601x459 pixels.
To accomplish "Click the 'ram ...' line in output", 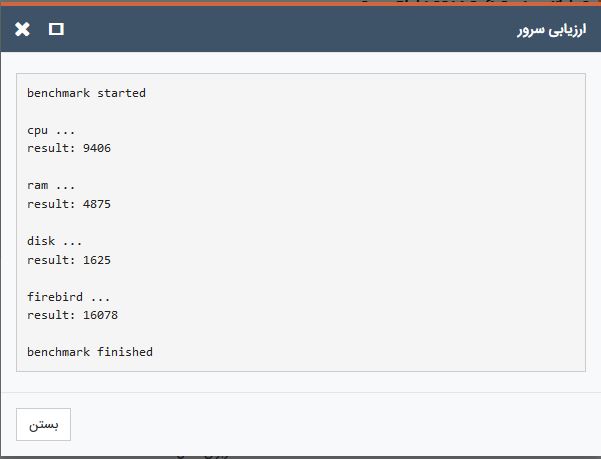I will (51, 186).
